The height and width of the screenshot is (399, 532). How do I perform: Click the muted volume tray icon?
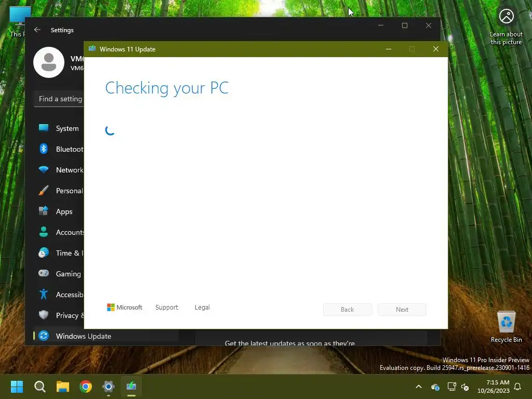coord(465,387)
